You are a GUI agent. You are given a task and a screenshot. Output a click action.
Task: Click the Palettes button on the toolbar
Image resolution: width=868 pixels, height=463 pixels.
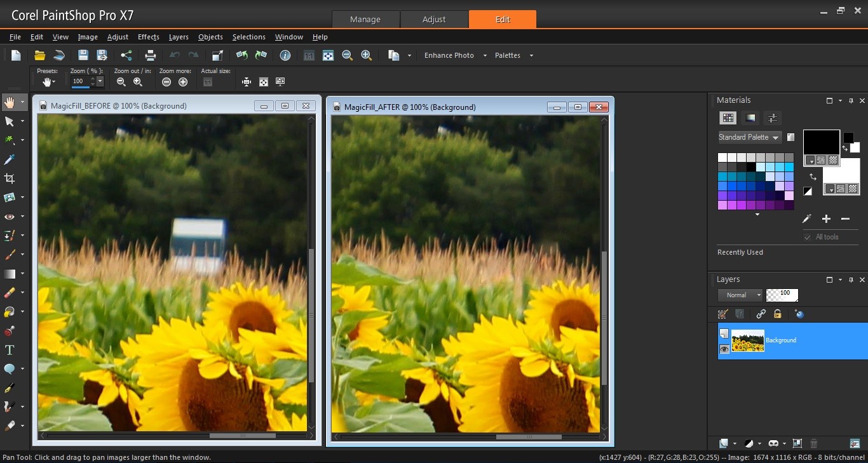coord(508,55)
